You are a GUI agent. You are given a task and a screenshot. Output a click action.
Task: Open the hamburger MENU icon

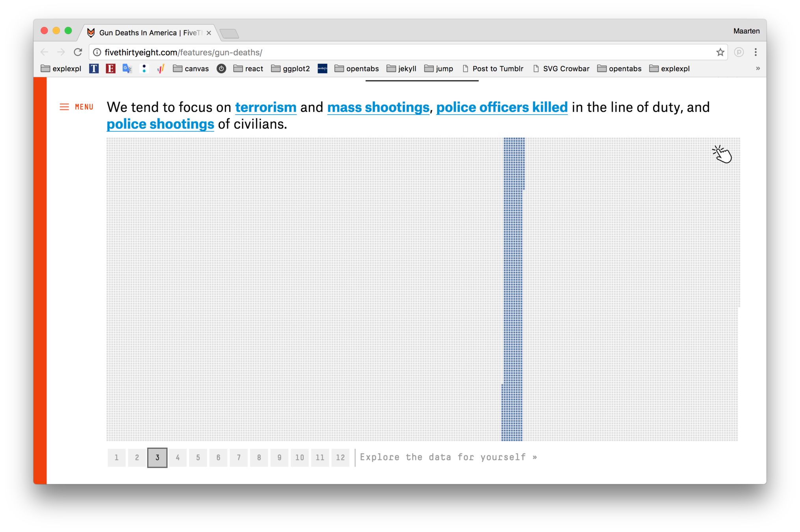pos(64,107)
